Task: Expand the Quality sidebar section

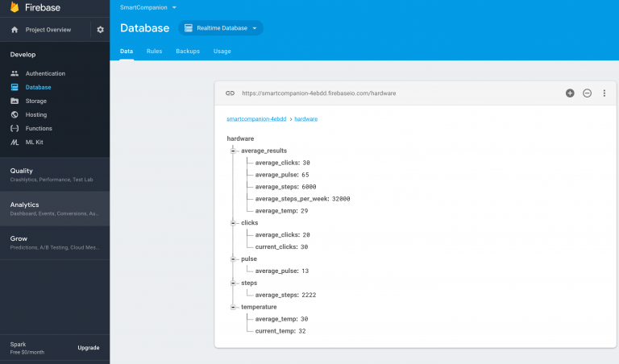Action: (55, 174)
